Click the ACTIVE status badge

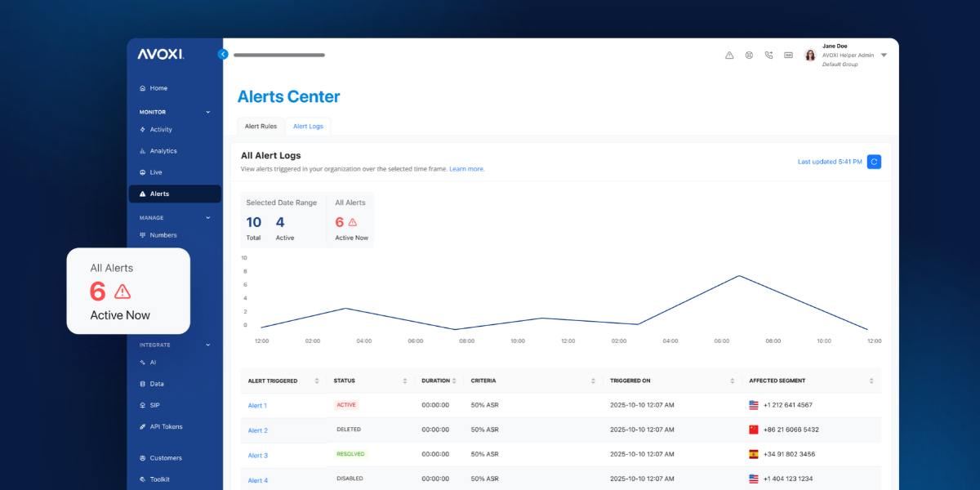click(346, 405)
